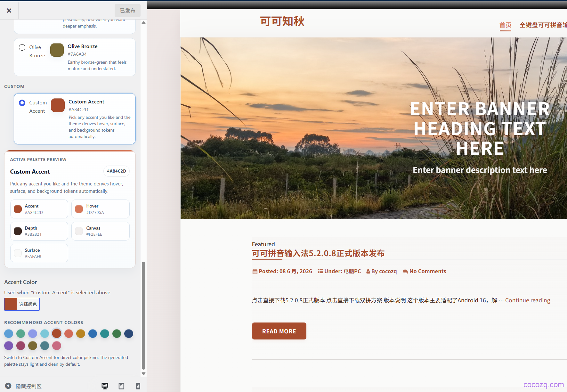
Task: Click the Posted: 08 6 月, 2026 date link
Action: 285,271
